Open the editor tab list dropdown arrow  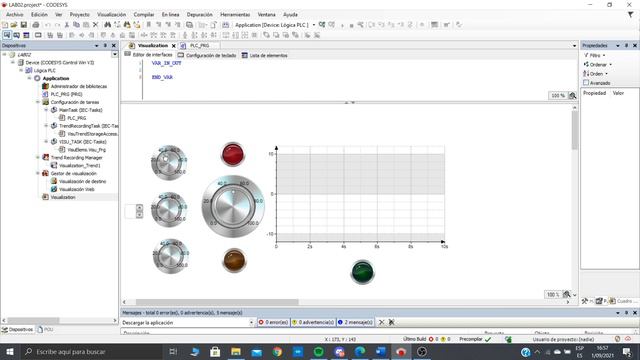pos(574,46)
